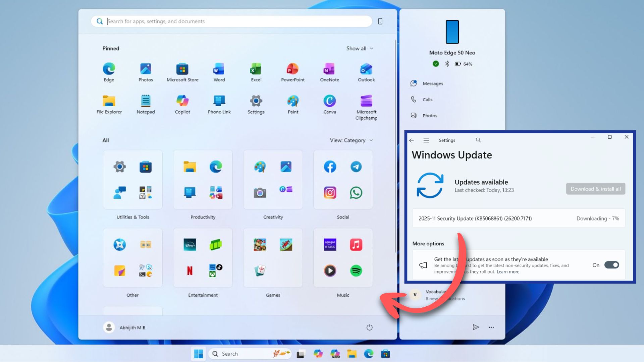Viewport: 644px width, 362px height.
Task: Click the power button icon
Action: point(369,327)
